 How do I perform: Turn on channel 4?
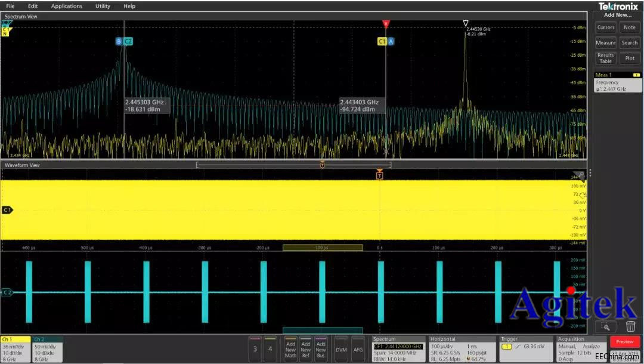[270, 349]
